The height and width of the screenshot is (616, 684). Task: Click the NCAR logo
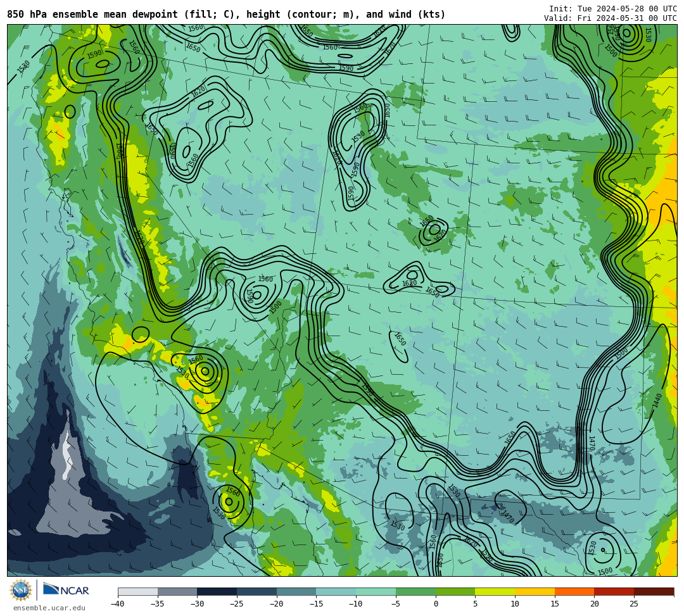[66, 590]
